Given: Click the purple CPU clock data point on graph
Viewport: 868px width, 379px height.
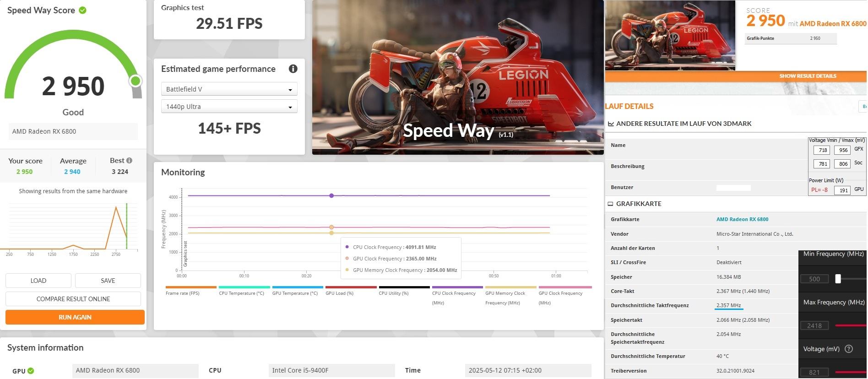Looking at the screenshot, I should click(331, 195).
